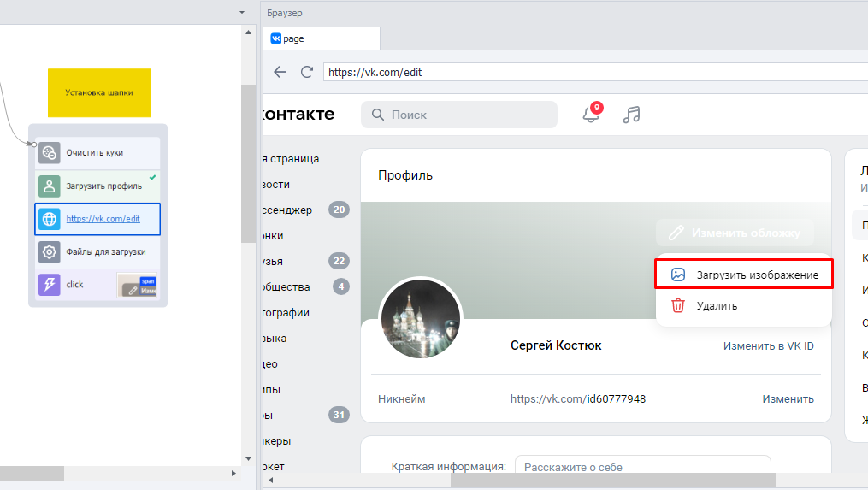Viewport: 868px width, 490px height.
Task: Open the dropdown arrow above the scenario panel
Action: tap(242, 12)
